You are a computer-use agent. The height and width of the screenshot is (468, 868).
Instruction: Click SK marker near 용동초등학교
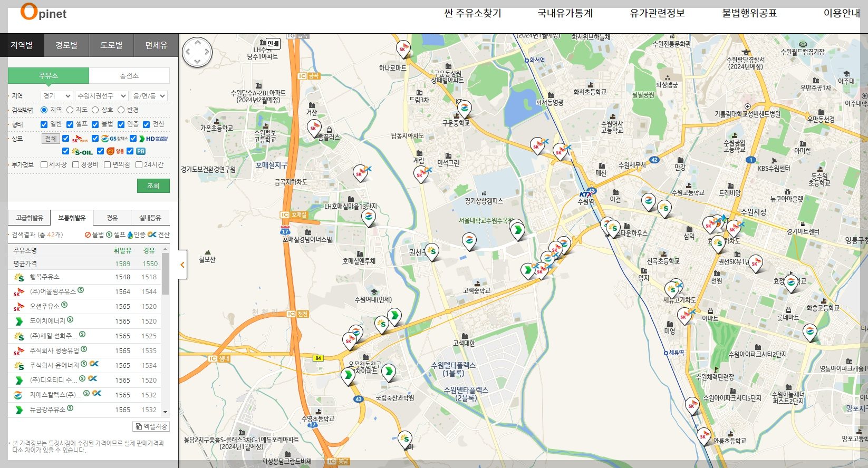703,437
